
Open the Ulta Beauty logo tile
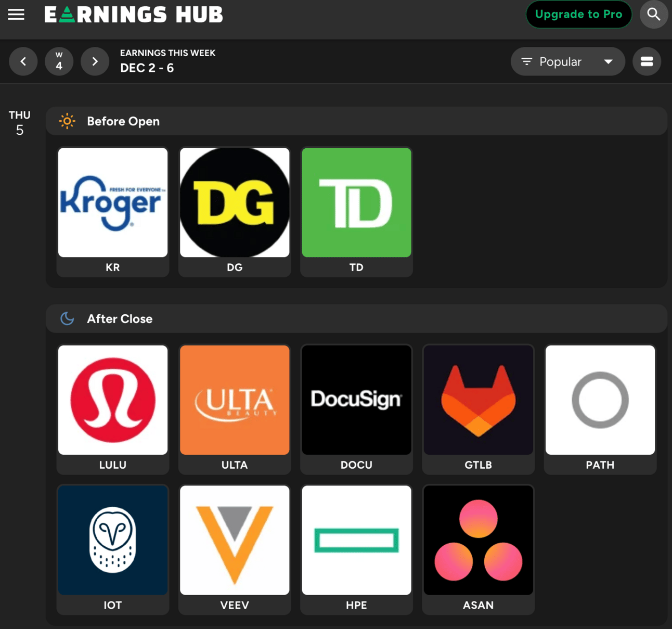(235, 400)
